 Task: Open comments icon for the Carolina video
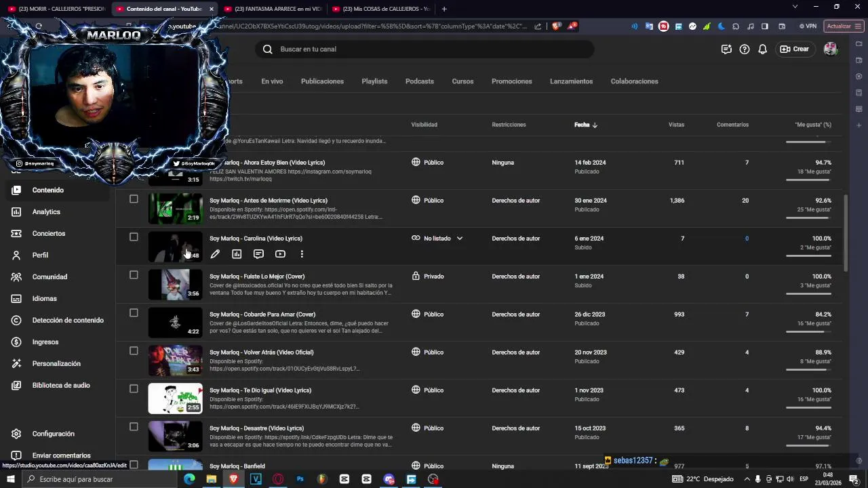(x=258, y=254)
